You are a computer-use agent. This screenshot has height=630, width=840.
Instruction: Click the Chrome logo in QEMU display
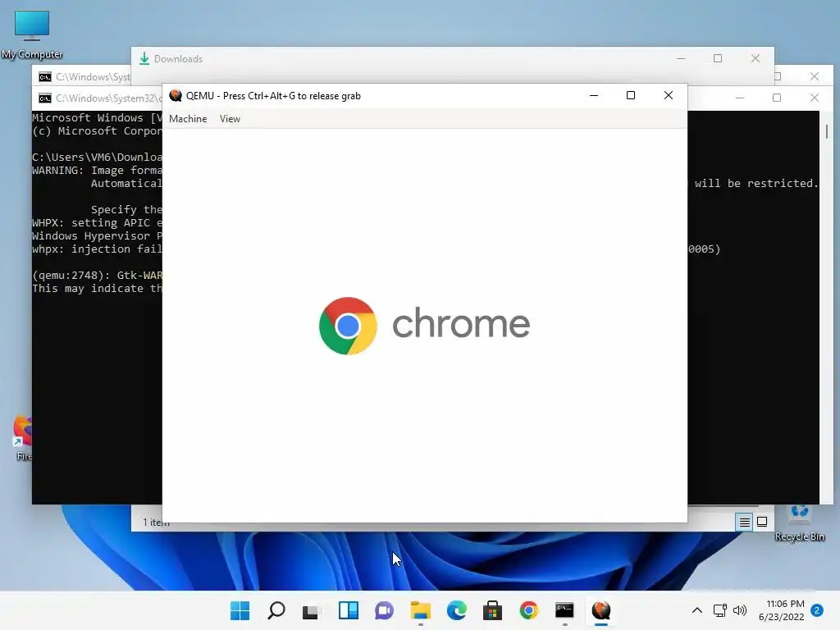click(348, 326)
